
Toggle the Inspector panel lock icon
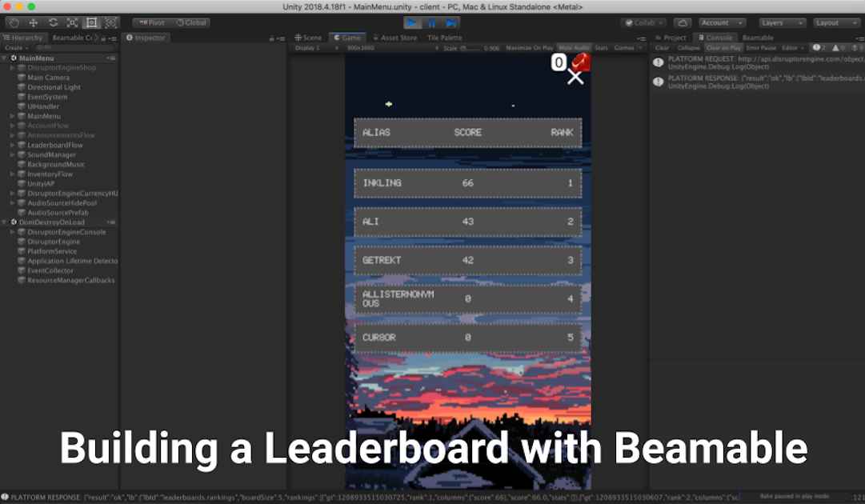pos(271,38)
